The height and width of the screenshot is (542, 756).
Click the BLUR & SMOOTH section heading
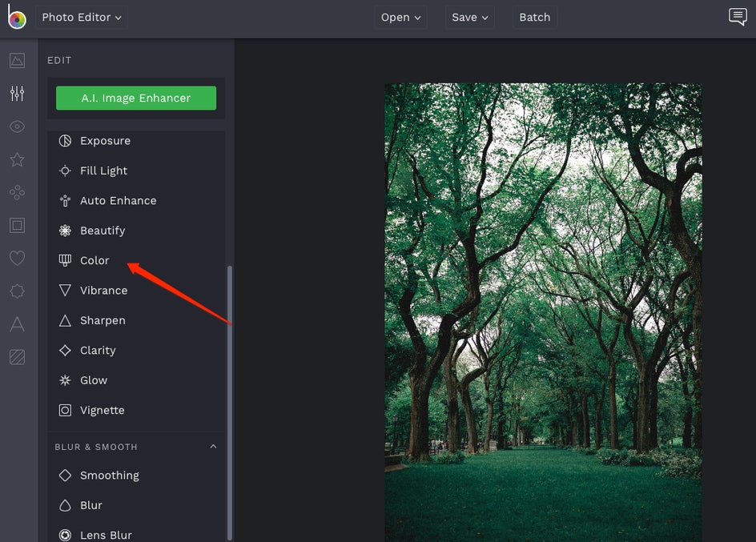click(96, 447)
